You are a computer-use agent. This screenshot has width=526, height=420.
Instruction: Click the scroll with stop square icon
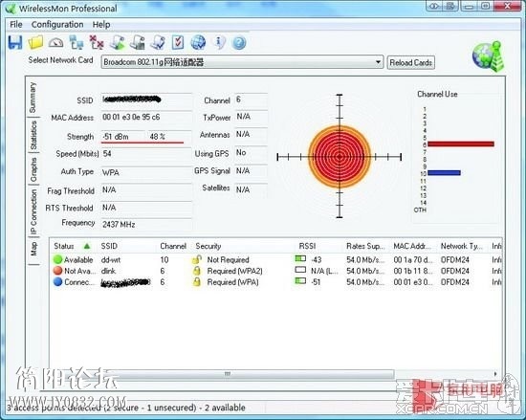coord(138,43)
